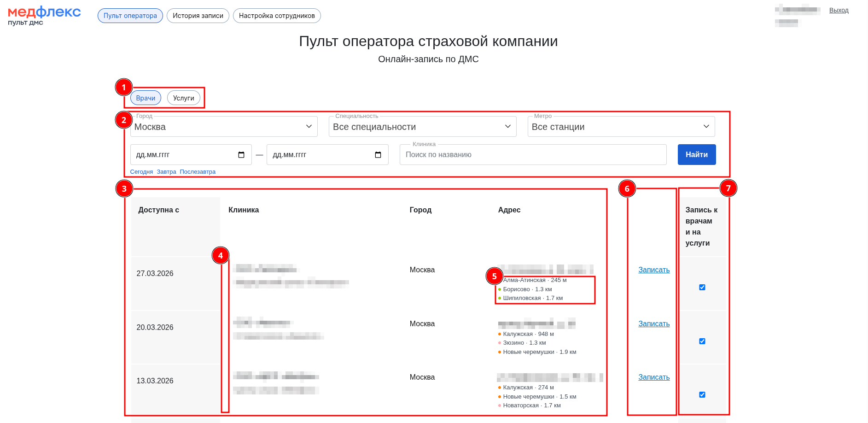Focus the Клиника search by name field

click(x=533, y=155)
